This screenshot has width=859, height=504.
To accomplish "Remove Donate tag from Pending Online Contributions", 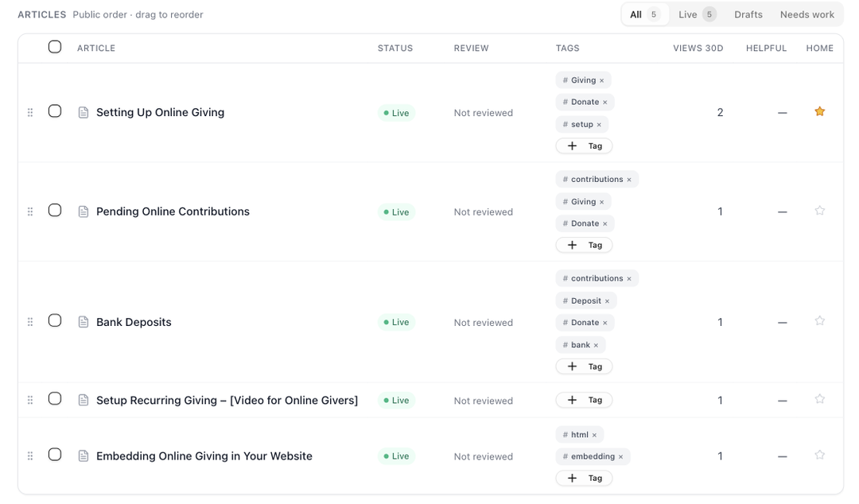I will (x=604, y=224).
